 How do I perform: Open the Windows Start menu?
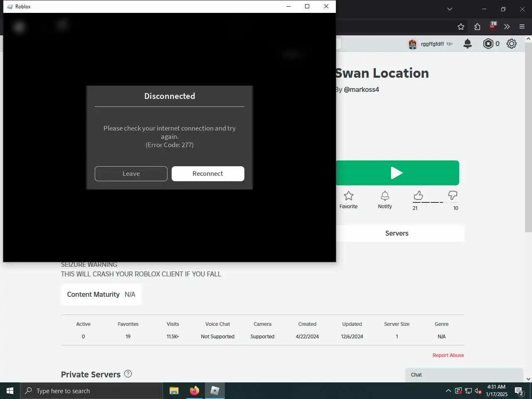(10, 391)
